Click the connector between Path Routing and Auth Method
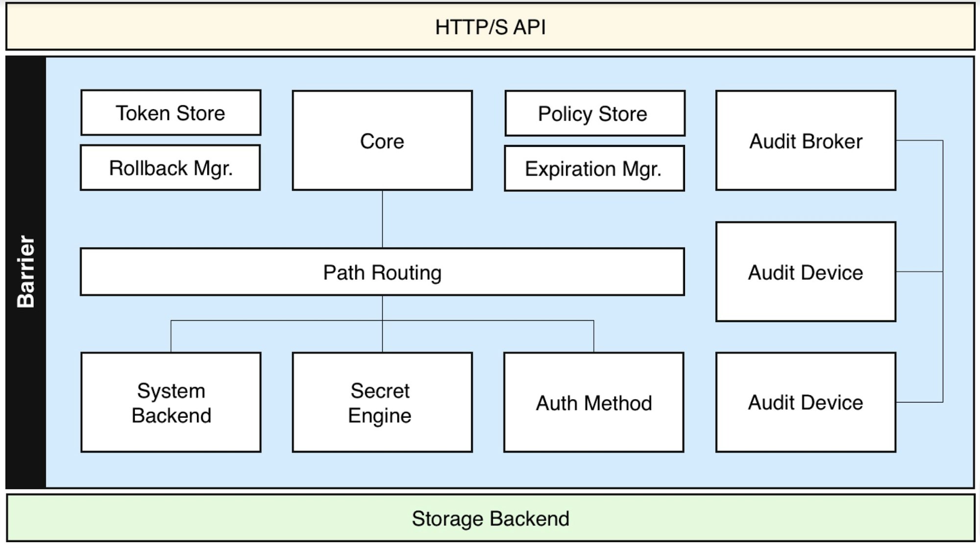 594,338
